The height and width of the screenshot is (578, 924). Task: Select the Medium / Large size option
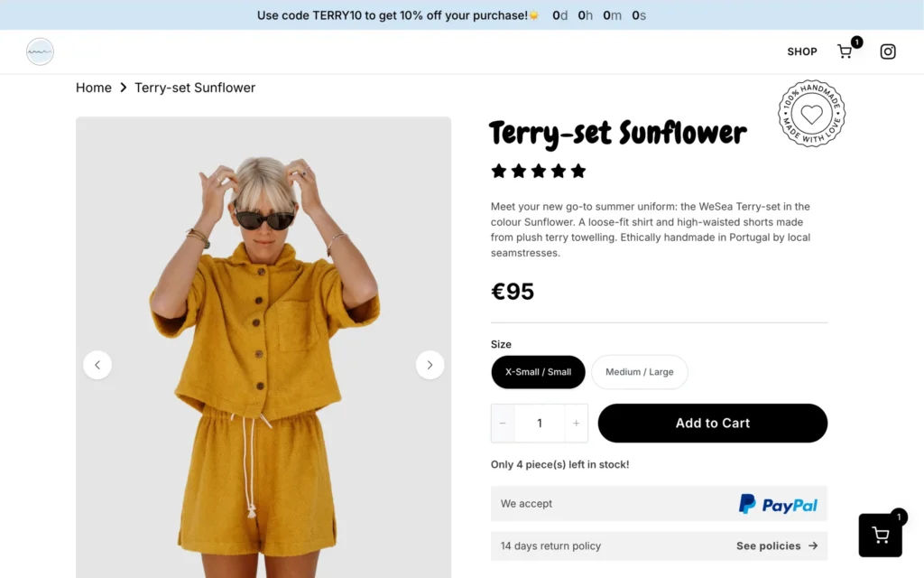(639, 372)
